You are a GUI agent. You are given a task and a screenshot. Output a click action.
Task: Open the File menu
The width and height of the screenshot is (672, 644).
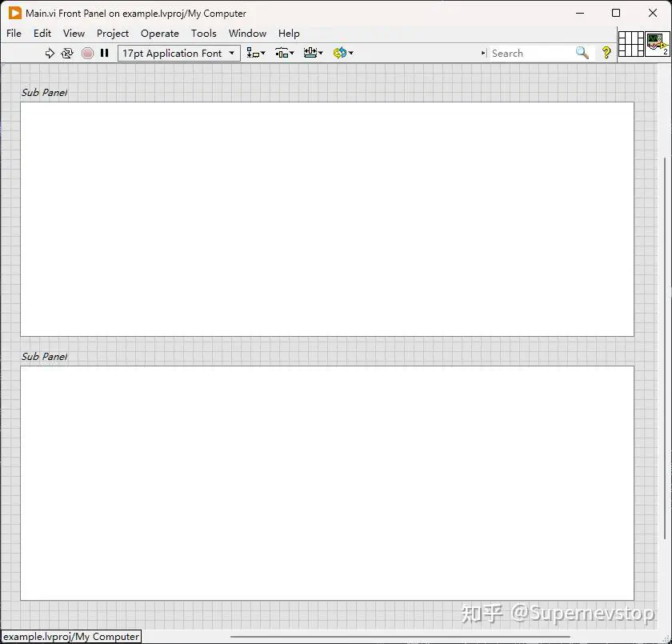point(14,34)
